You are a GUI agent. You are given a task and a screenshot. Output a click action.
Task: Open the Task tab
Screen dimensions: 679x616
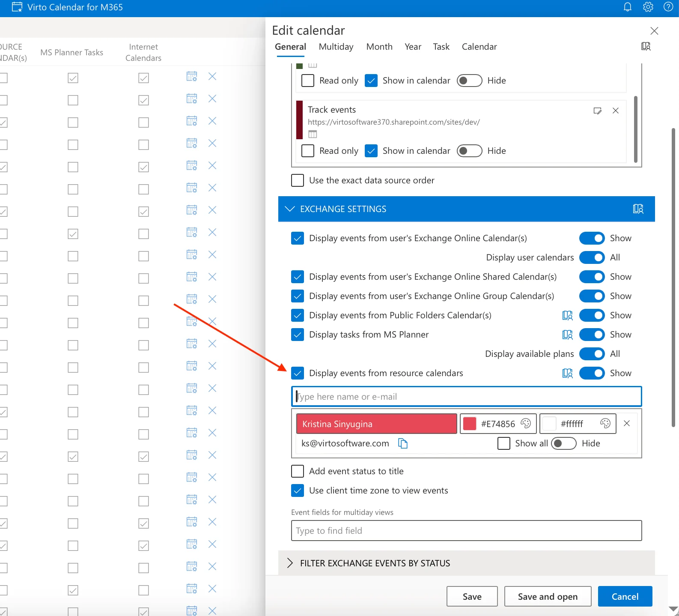[x=441, y=47]
